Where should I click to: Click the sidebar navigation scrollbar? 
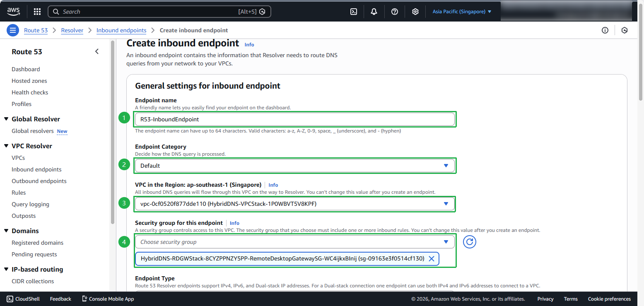(x=112, y=133)
